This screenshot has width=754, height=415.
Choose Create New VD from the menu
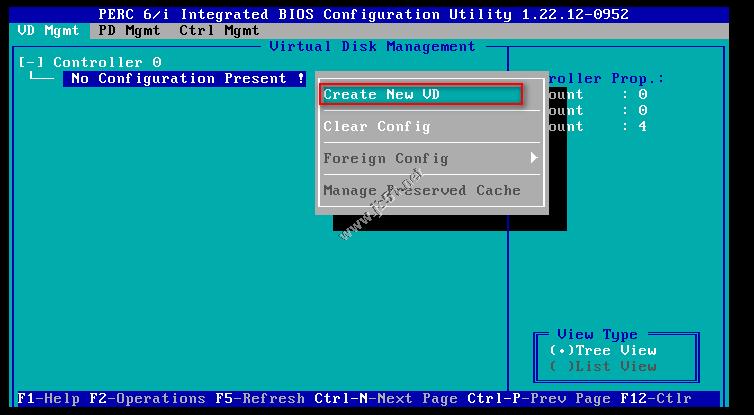[421, 94]
